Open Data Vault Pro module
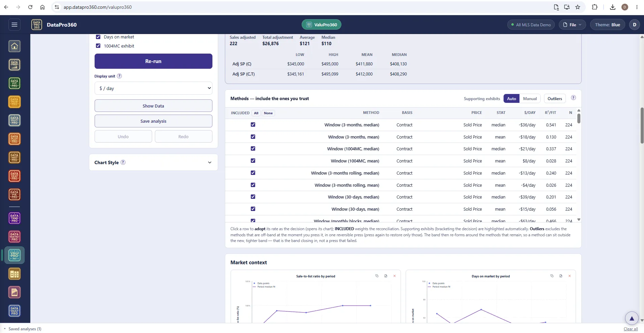The height and width of the screenshot is (333, 644). pyautogui.click(x=14, y=311)
